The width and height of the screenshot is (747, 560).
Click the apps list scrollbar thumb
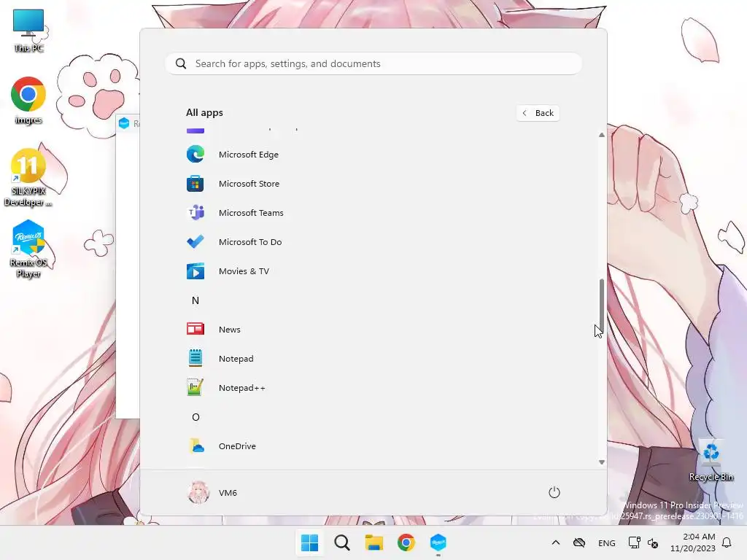click(x=602, y=305)
